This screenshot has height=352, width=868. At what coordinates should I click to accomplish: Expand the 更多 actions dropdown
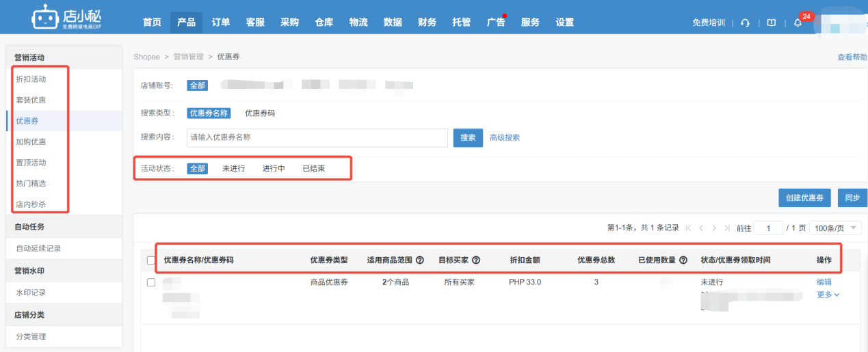click(828, 295)
